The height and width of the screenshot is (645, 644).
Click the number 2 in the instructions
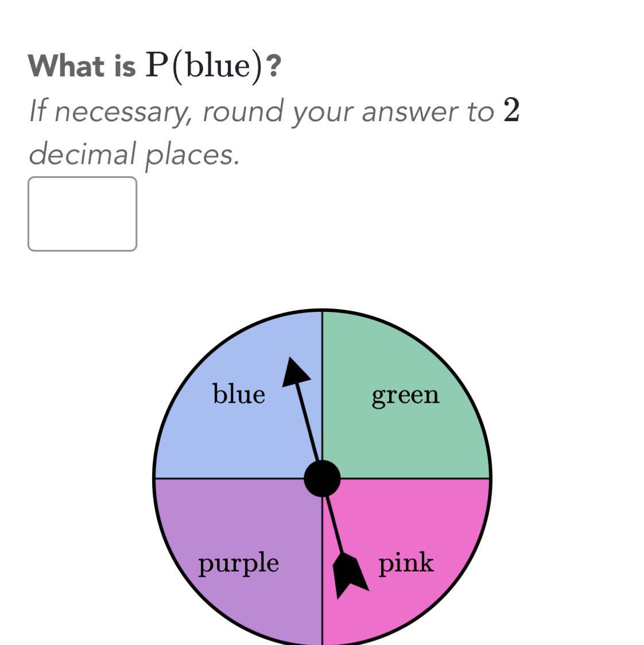tap(511, 110)
